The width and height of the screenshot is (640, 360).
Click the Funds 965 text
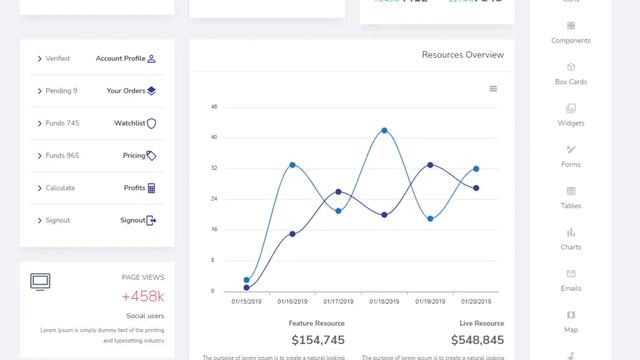click(62, 156)
